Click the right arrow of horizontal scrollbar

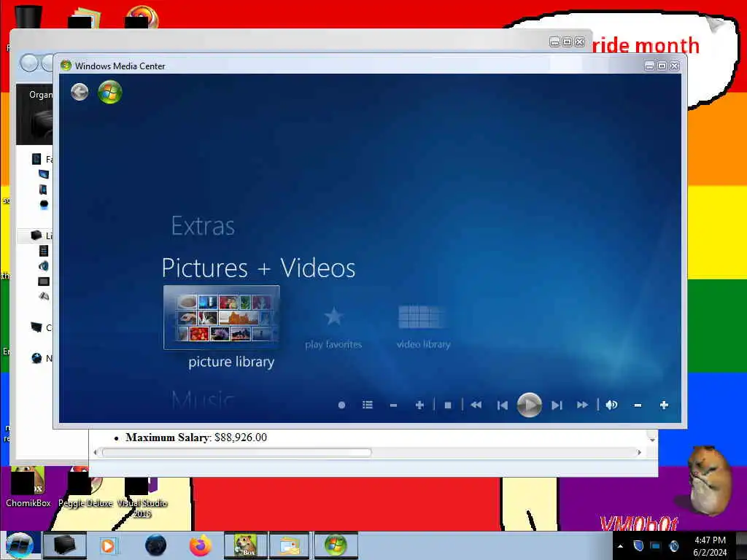(639, 452)
